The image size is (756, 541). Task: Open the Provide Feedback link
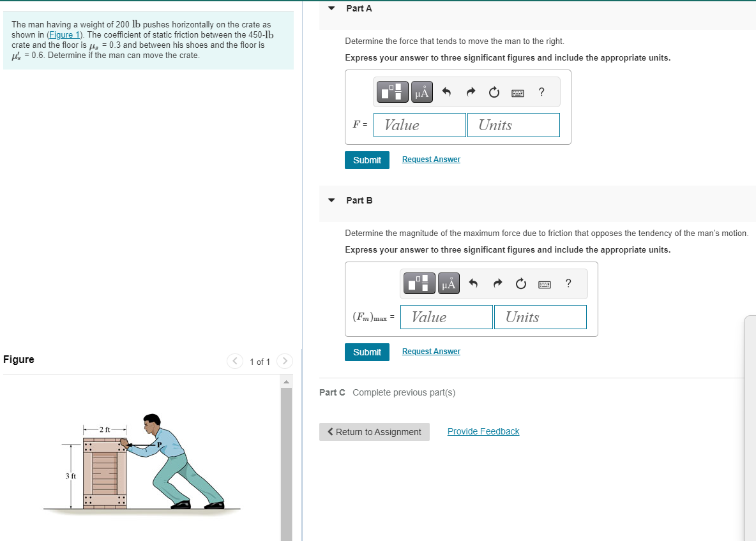click(x=483, y=432)
